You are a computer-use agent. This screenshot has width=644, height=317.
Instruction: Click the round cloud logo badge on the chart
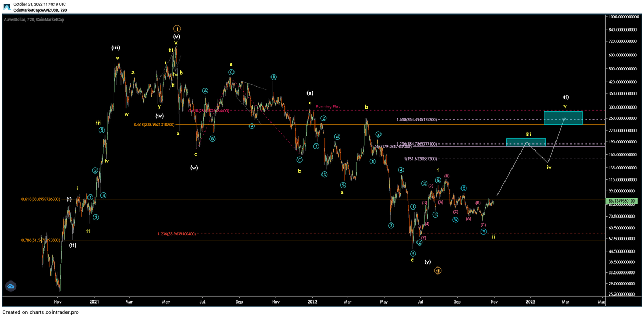point(11,287)
